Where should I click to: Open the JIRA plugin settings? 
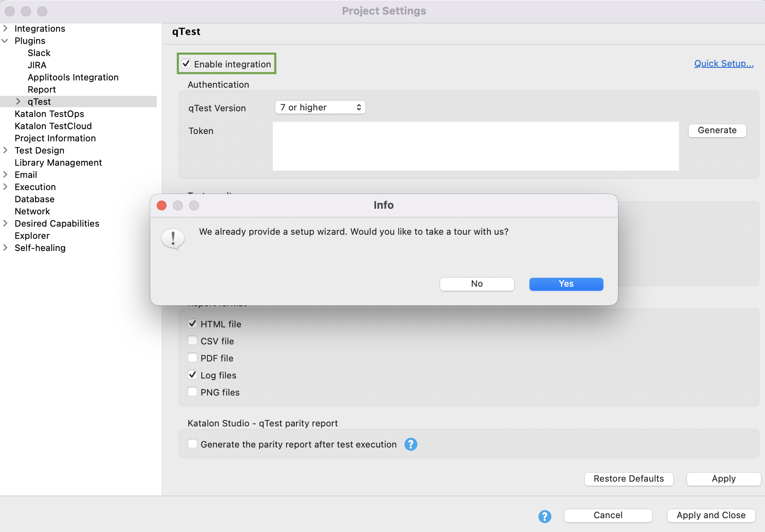pos(37,65)
